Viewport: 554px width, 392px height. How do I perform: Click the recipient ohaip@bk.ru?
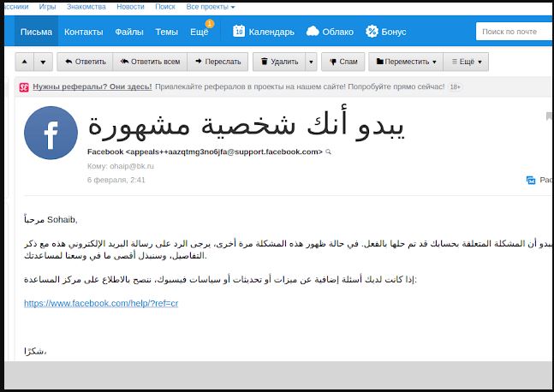[x=132, y=166]
